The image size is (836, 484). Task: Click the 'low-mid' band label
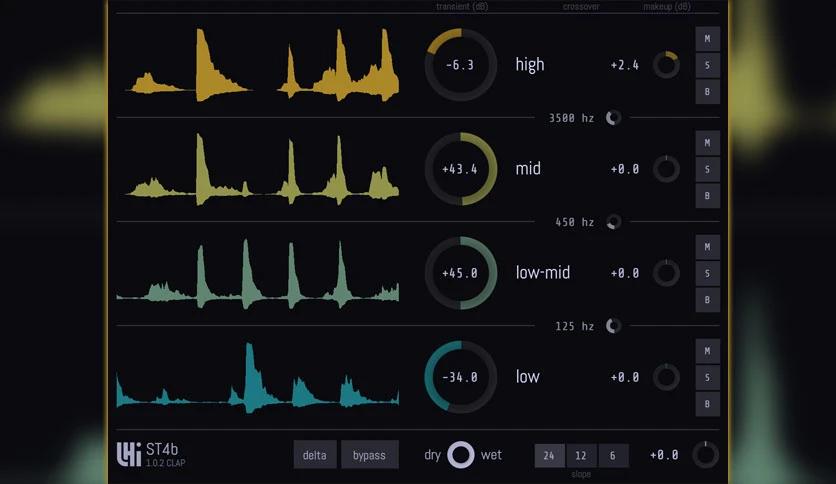543,272
